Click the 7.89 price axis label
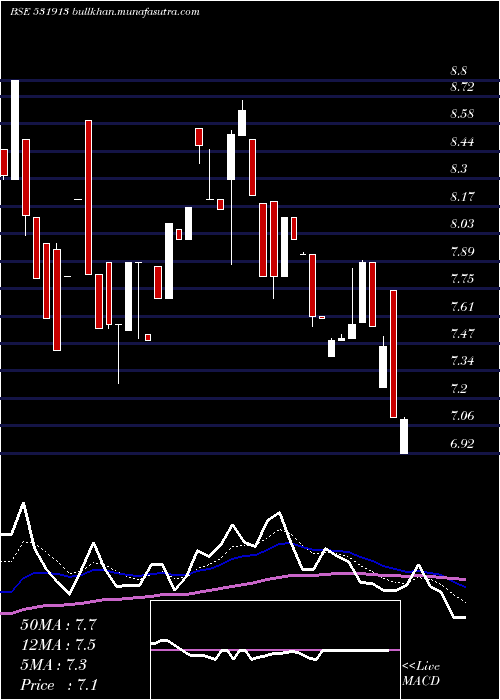The width and height of the screenshot is (500, 700). point(462,251)
